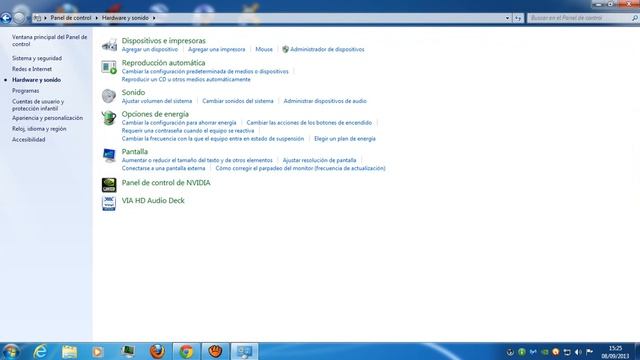Open Redes e Internet category
Screen dimensions: 640x360
[x=32, y=69]
